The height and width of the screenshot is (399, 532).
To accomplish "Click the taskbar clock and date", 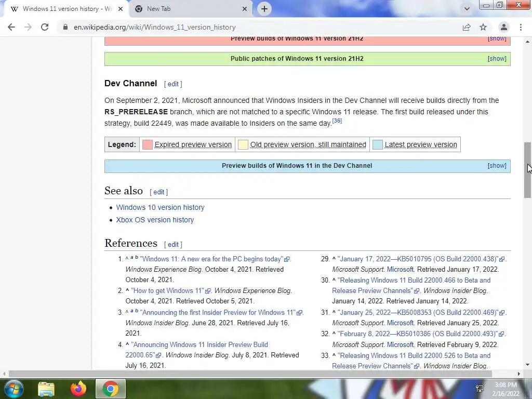I will (x=506, y=389).
